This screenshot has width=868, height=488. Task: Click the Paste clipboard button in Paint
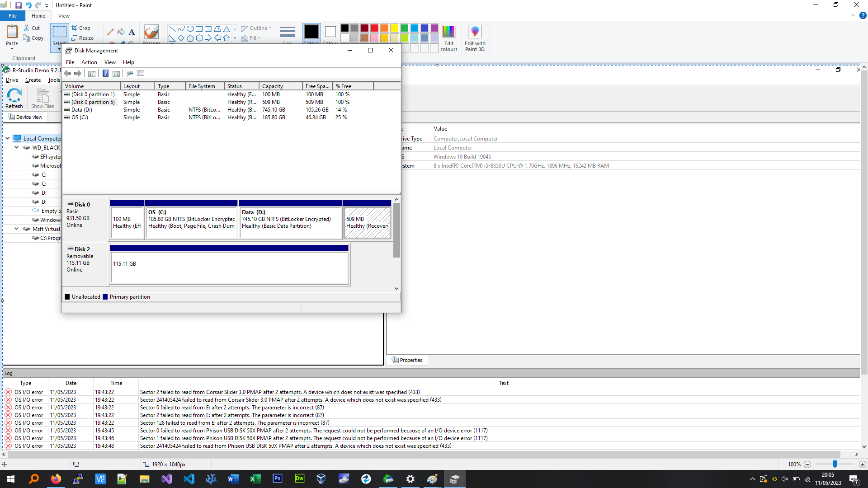(12, 36)
